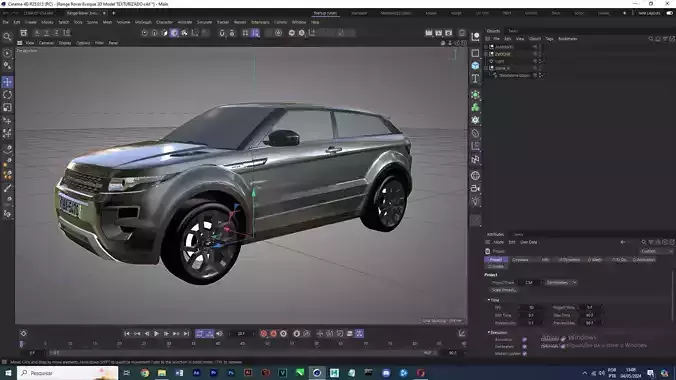The image size is (676, 380).
Task: Click the FPS value field
Action: pos(531,308)
